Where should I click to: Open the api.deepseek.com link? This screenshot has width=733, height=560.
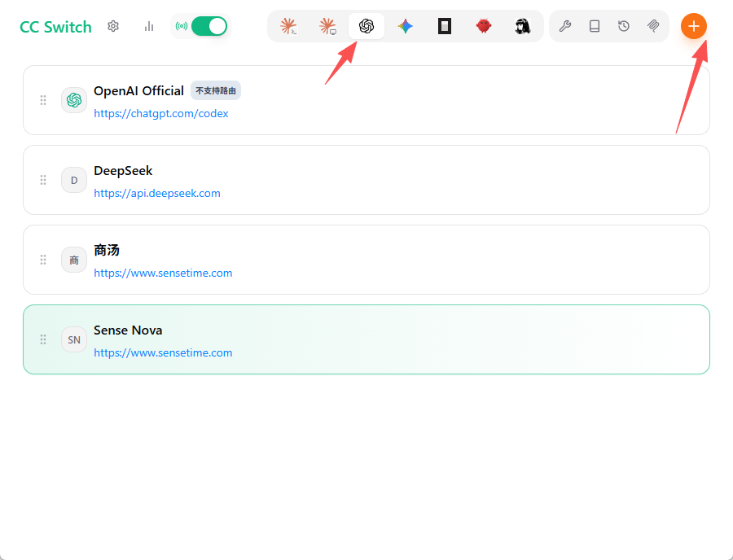coord(157,194)
